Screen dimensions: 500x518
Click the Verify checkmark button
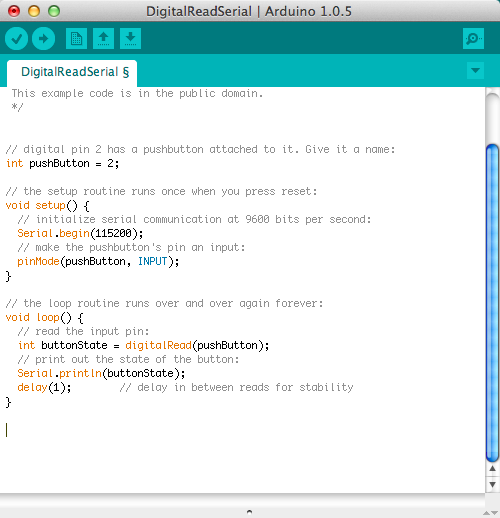[16, 39]
